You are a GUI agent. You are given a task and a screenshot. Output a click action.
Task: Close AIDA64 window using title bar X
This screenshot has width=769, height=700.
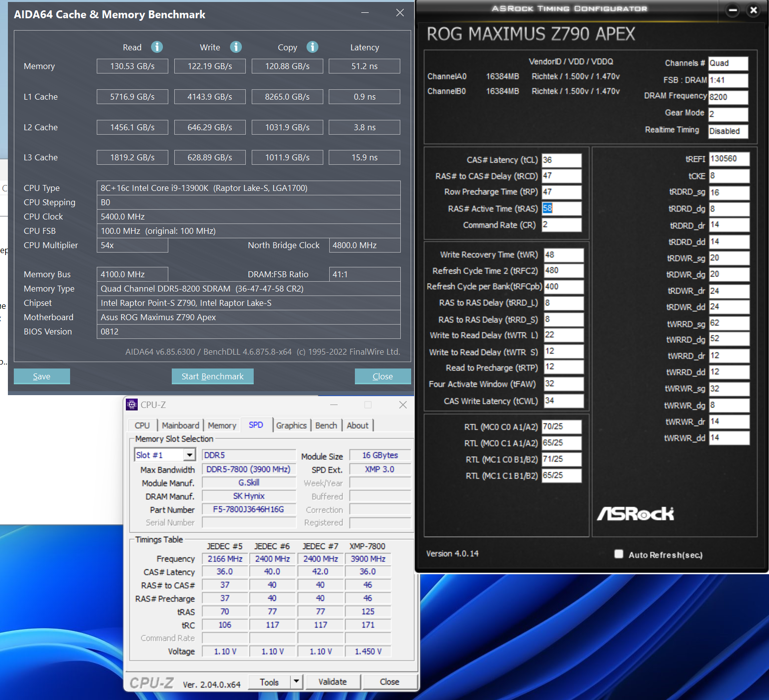point(400,13)
